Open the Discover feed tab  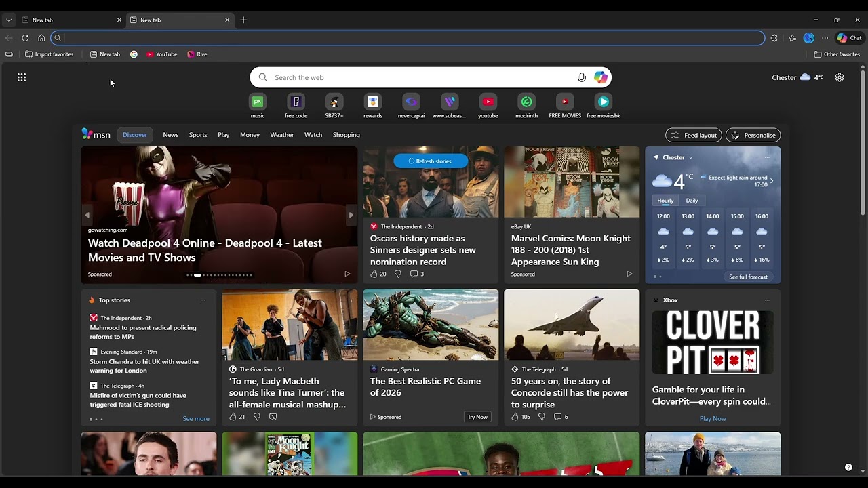135,135
